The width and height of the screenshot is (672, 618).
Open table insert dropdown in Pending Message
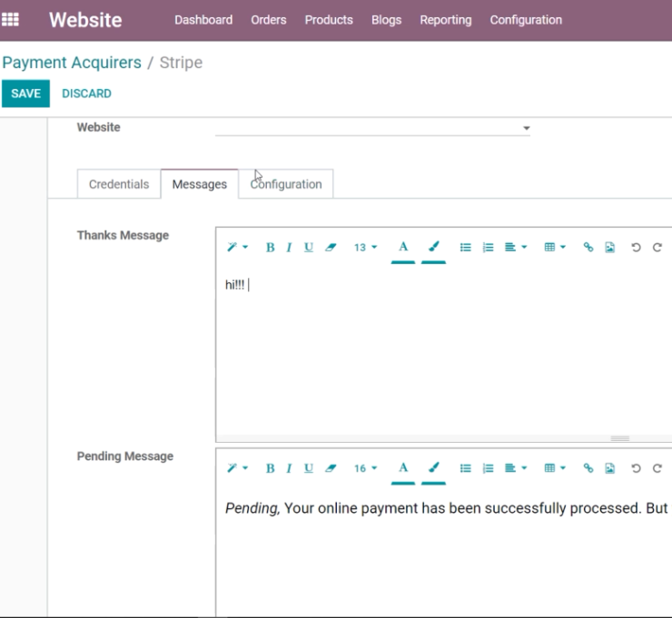555,468
